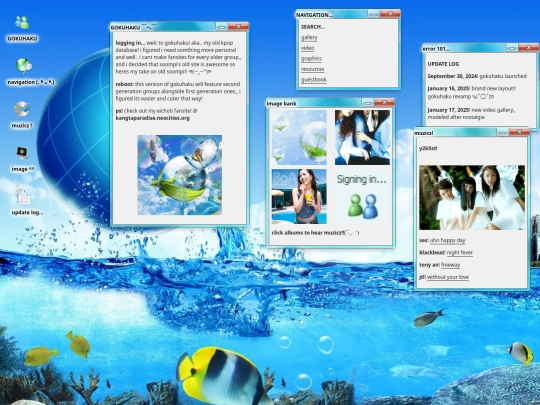Minimize the image bank window
Screen dimensions: 540x405
[368, 103]
